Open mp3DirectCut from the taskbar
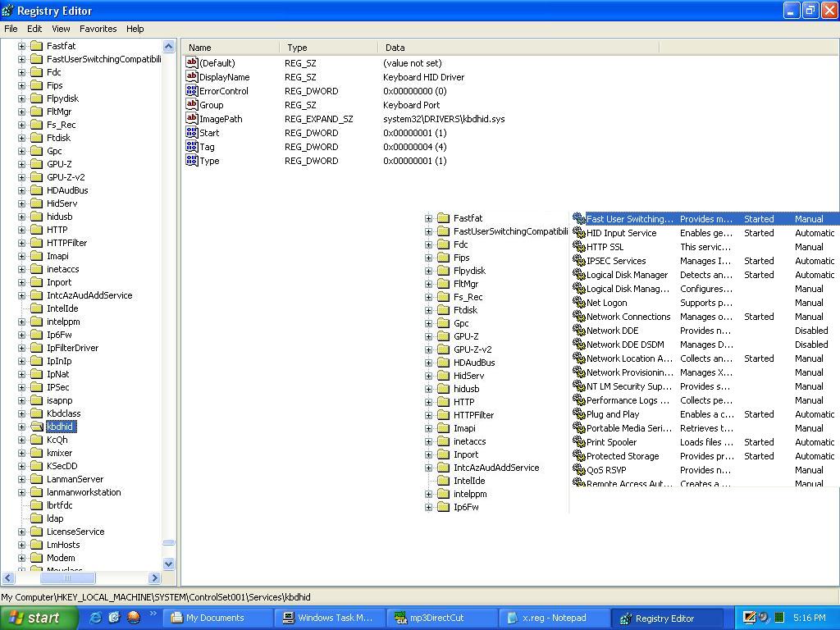The image size is (840, 630). [436, 618]
